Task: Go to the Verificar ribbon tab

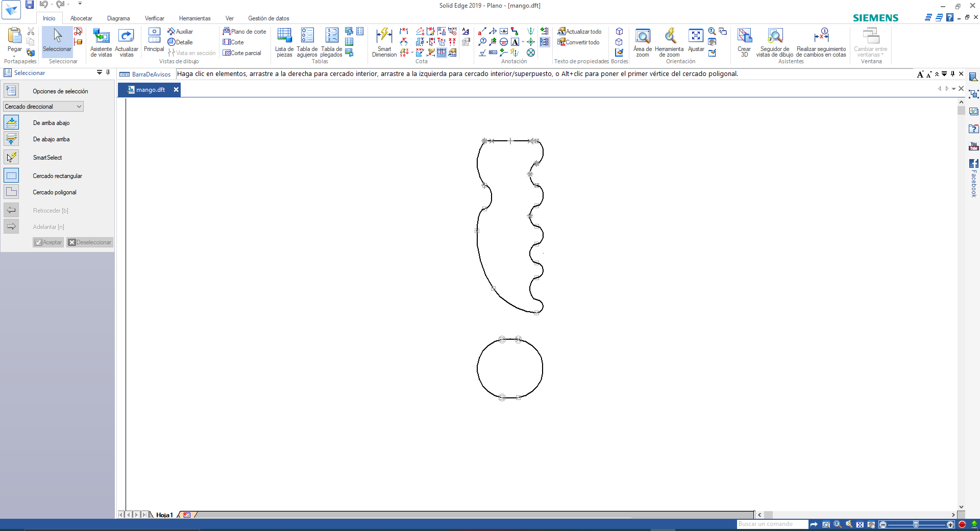Action: pyautogui.click(x=155, y=18)
